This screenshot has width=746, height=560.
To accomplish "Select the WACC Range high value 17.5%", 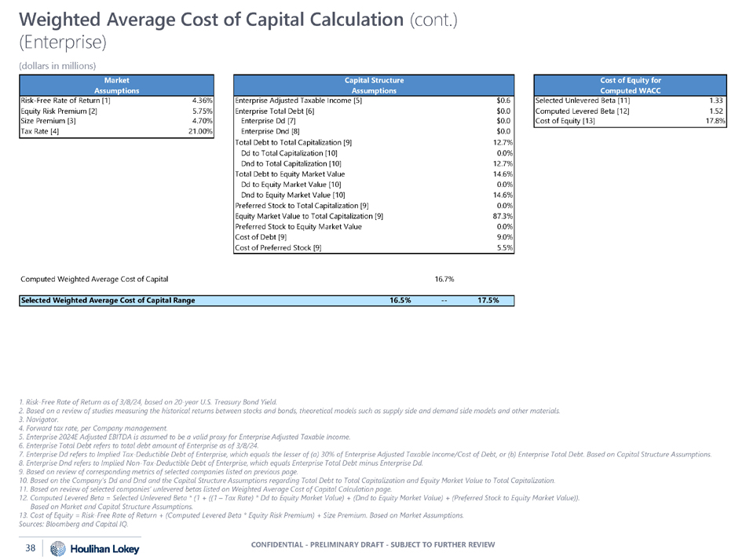I will 488,300.
